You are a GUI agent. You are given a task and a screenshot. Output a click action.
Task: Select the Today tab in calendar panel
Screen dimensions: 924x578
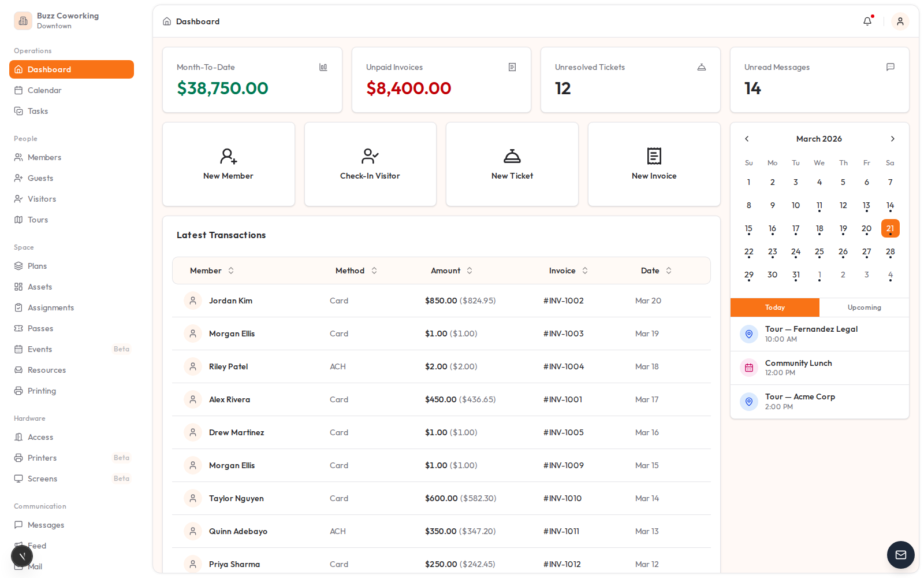(x=774, y=307)
